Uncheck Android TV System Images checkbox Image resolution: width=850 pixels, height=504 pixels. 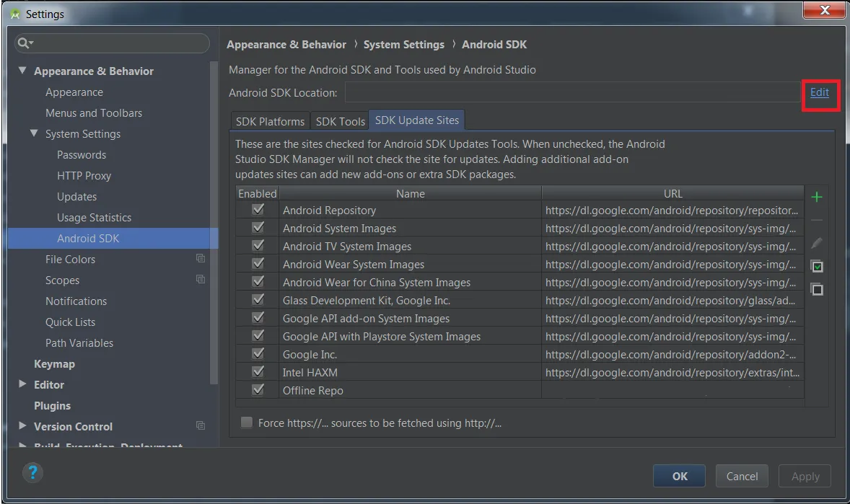258,245
